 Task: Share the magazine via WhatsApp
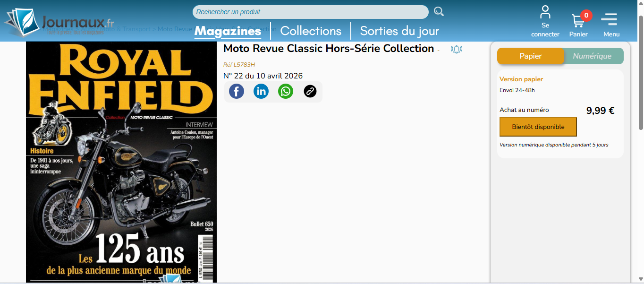(286, 91)
